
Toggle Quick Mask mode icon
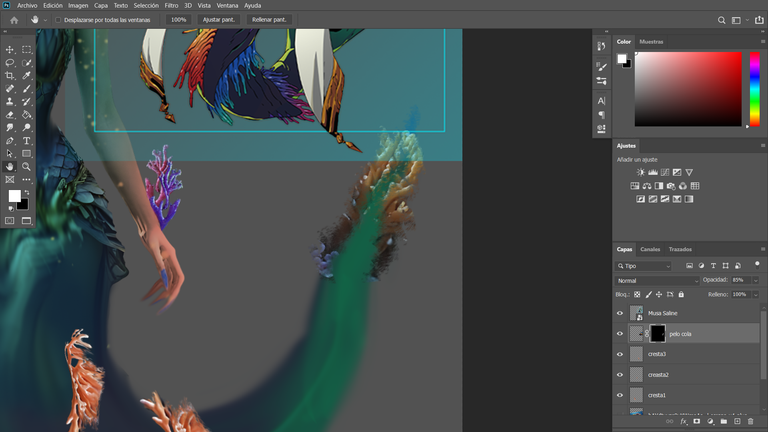pos(9,221)
